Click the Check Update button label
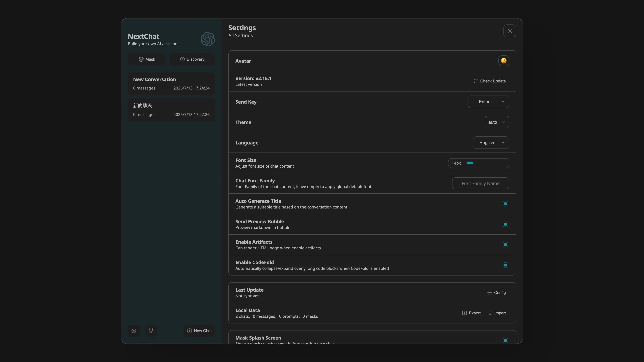The width and height of the screenshot is (644, 362). click(493, 81)
